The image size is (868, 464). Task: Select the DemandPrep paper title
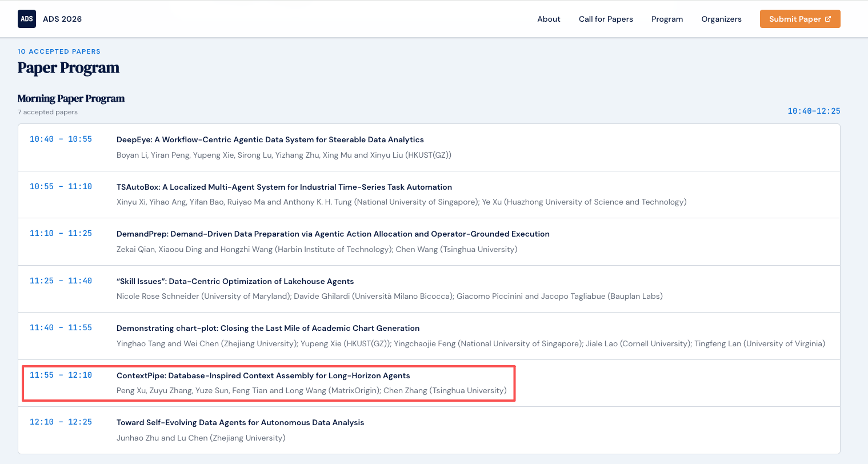[333, 234]
